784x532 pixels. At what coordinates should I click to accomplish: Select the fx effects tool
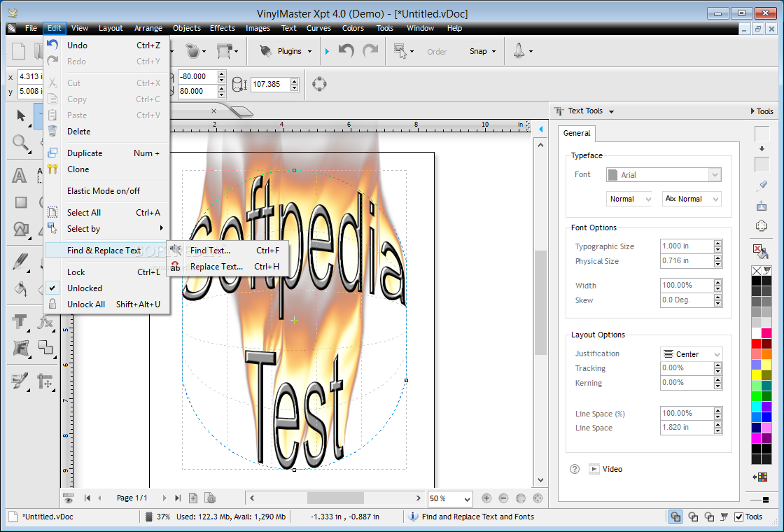[x=45, y=322]
